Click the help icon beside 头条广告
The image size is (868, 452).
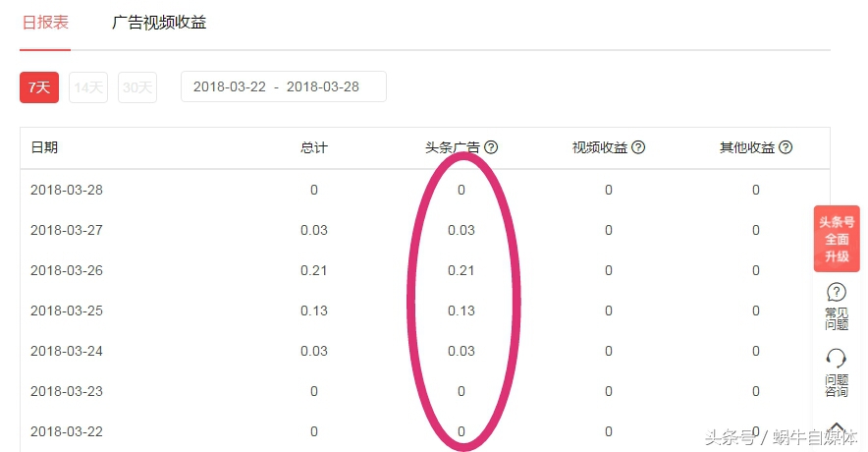(x=491, y=147)
